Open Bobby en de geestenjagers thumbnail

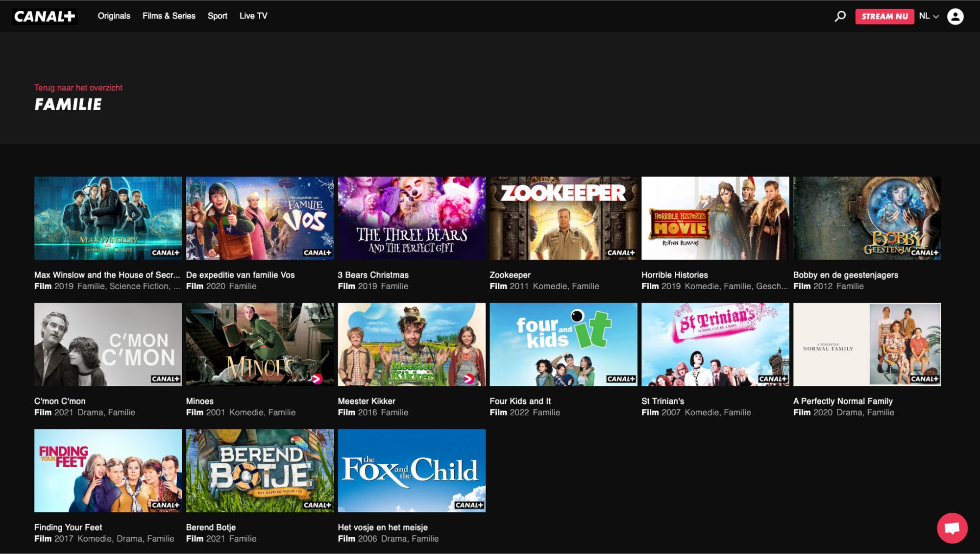point(867,218)
